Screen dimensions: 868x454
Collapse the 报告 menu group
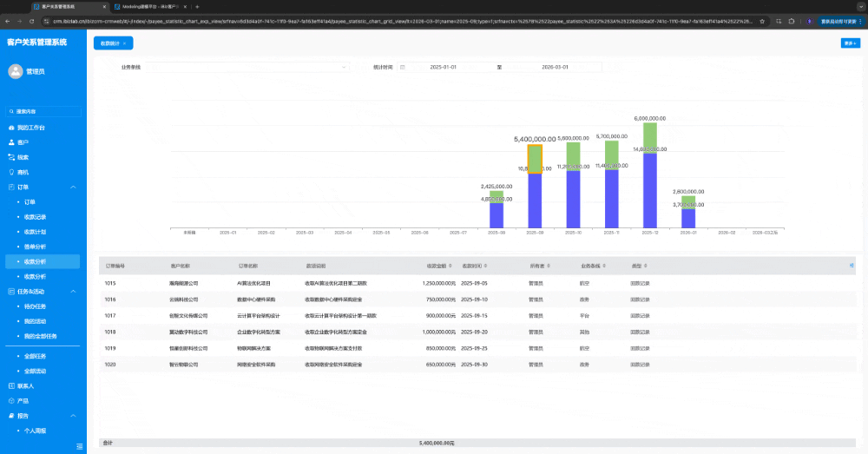coord(73,416)
